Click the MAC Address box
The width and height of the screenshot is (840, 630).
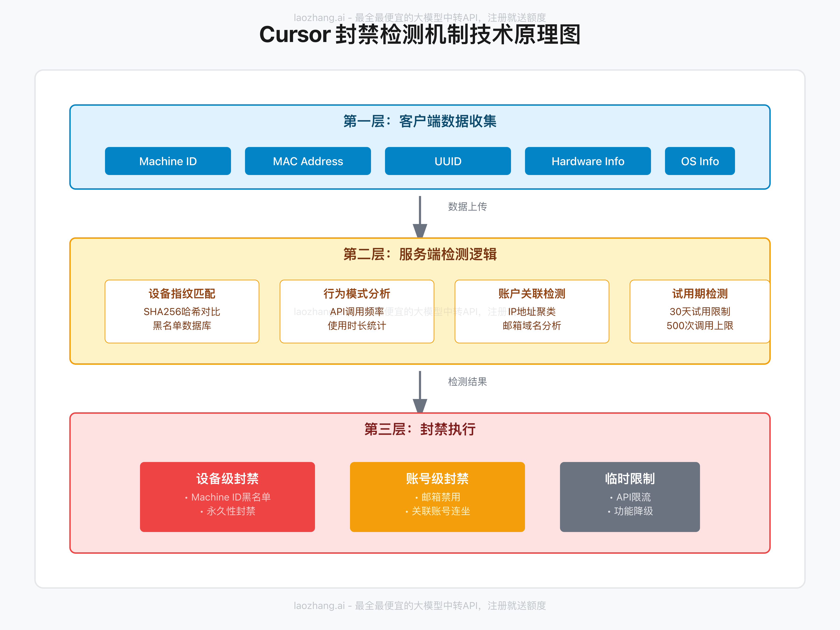pyautogui.click(x=308, y=161)
